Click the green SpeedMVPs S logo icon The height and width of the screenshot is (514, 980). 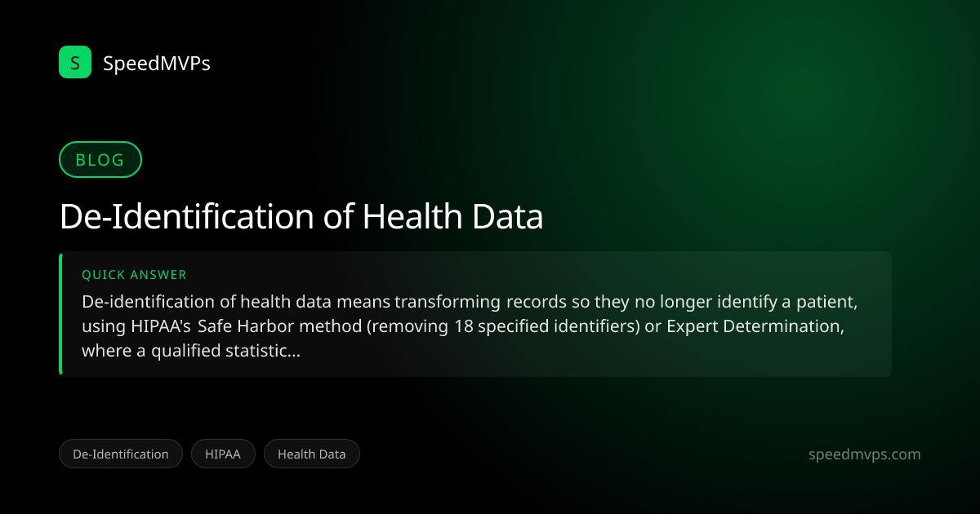click(x=75, y=62)
